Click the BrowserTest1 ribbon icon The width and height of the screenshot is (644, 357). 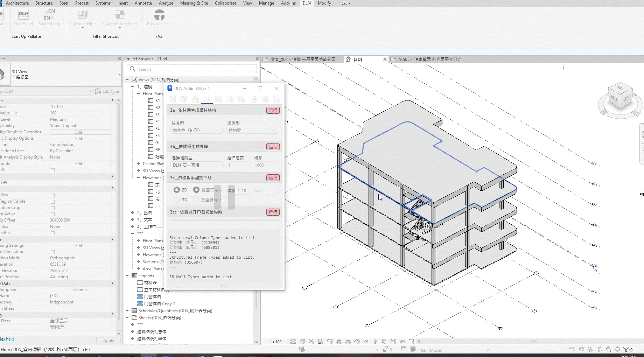[x=159, y=15]
